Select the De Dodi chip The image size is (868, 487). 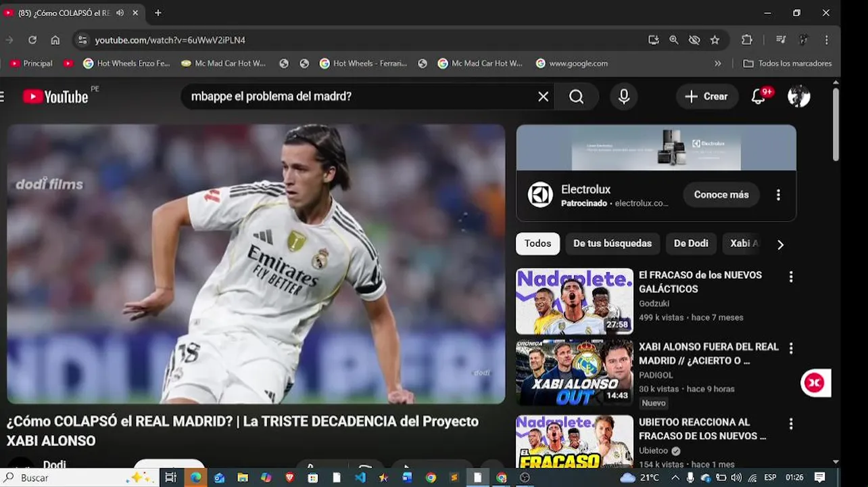pos(691,243)
